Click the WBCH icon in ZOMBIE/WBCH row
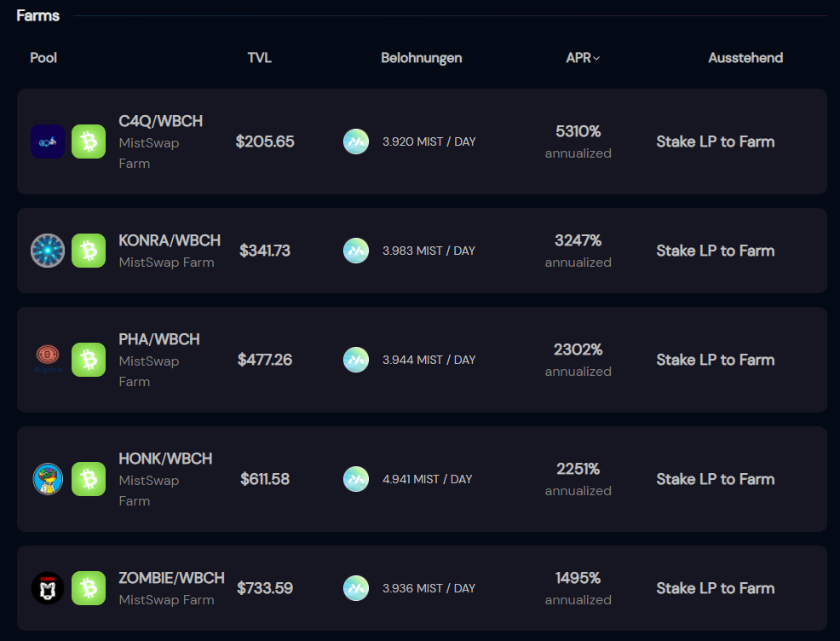 tap(89, 588)
